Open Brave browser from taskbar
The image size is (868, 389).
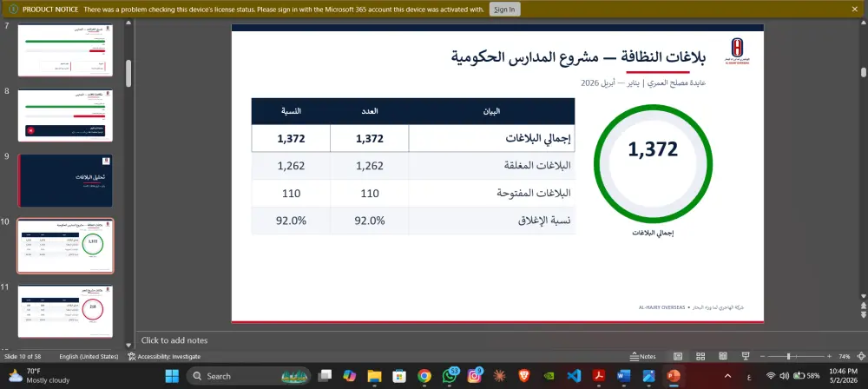524,376
